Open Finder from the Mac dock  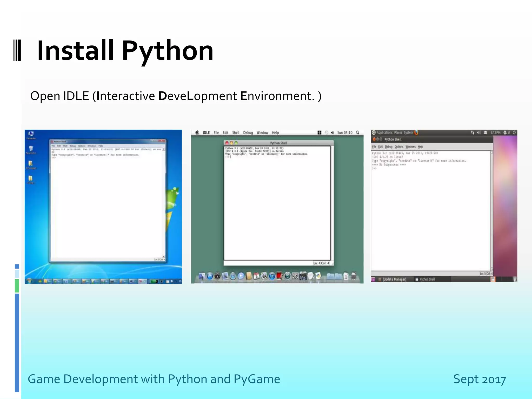click(202, 276)
